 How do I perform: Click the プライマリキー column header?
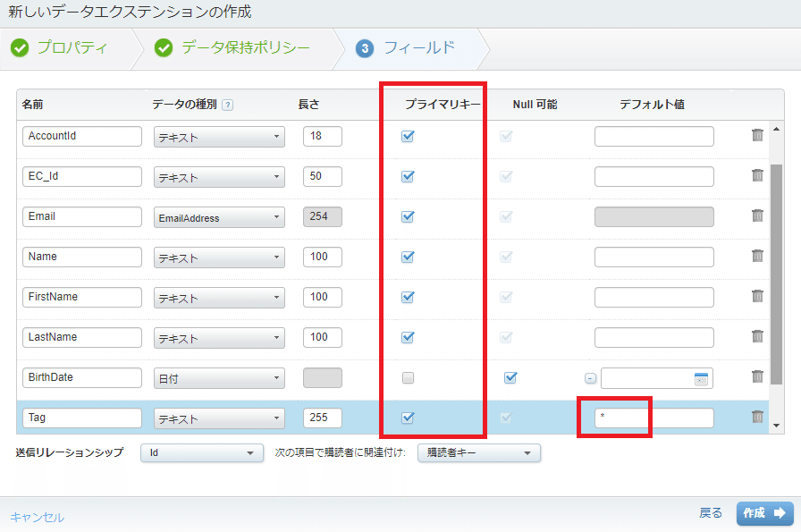pyautogui.click(x=443, y=105)
